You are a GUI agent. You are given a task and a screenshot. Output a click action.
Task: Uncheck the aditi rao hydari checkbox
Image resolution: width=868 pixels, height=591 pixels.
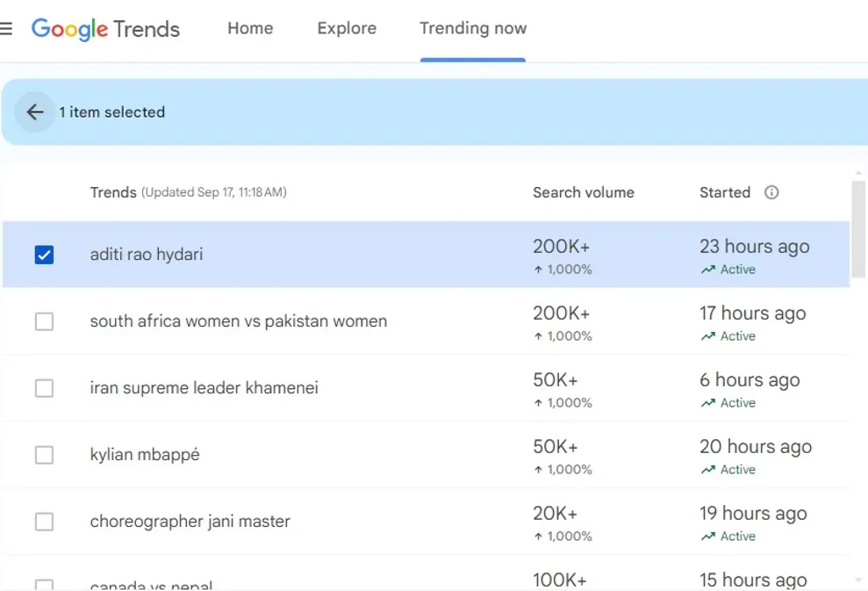click(44, 255)
